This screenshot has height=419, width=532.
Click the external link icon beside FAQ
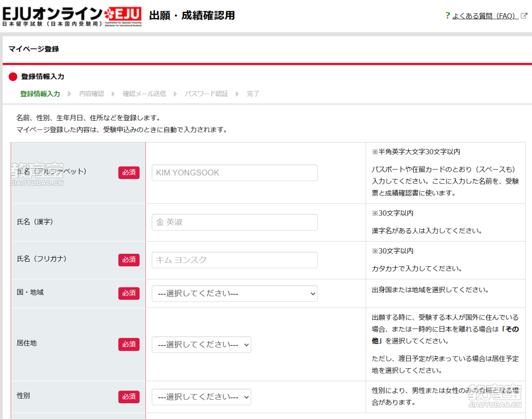point(524,16)
